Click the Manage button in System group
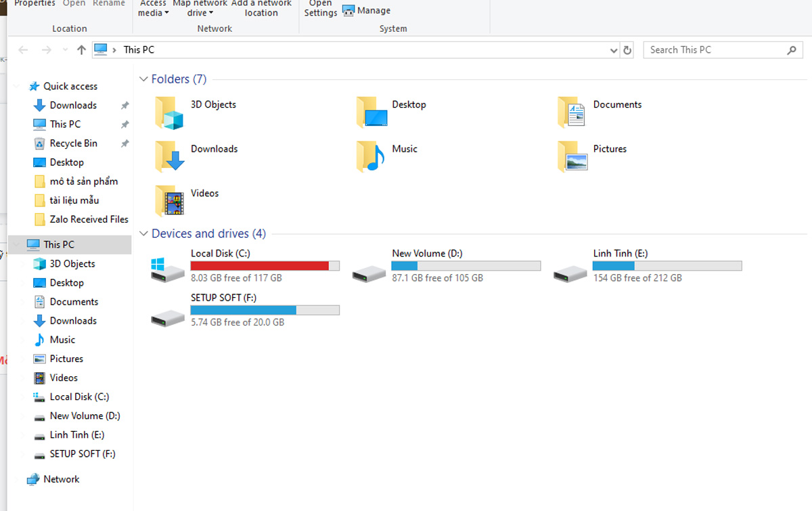 point(366,11)
